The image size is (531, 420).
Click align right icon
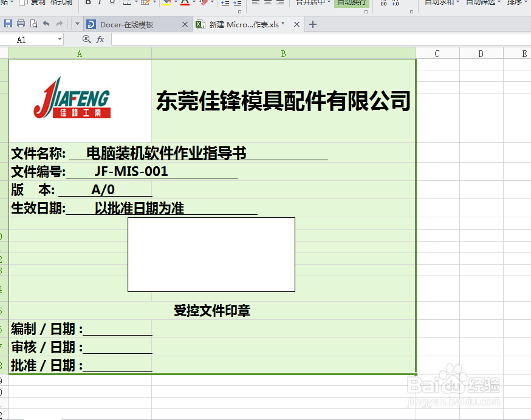pos(280,2)
